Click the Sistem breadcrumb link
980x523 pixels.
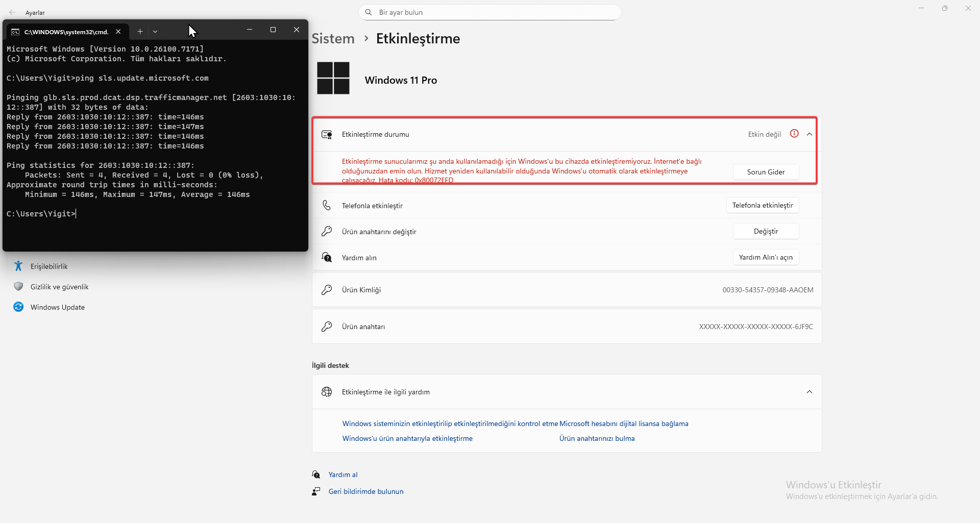click(333, 39)
